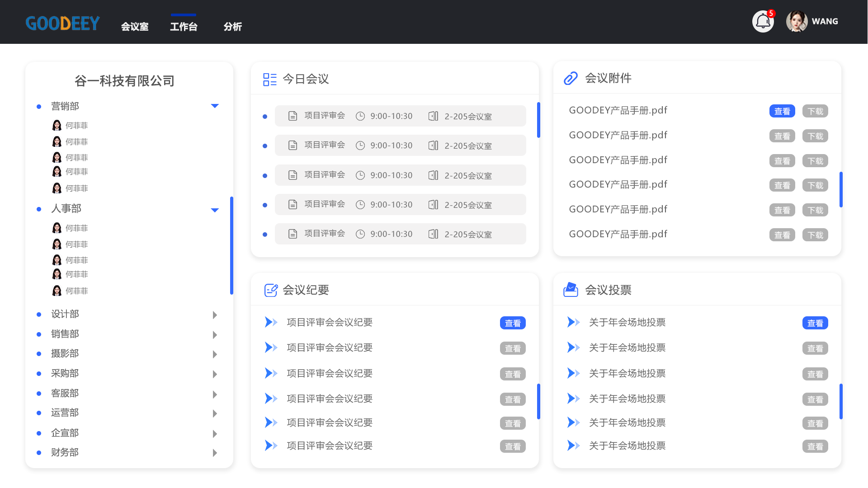Screen dimensions: 868x488
Task: Open the 分析 tab
Action: coord(232,27)
